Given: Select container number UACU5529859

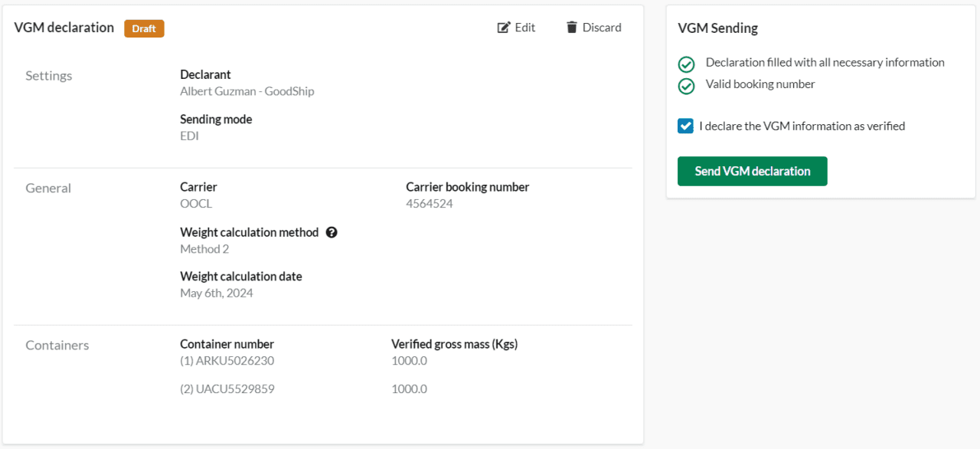Looking at the screenshot, I should [x=227, y=388].
